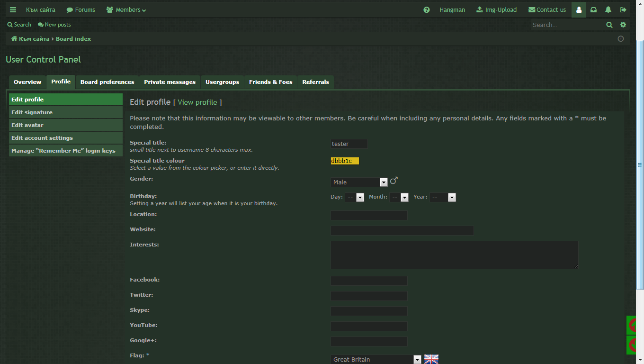644x364 pixels.
Task: Click the clock icon in the breadcrumb bar
Action: pyautogui.click(x=621, y=39)
